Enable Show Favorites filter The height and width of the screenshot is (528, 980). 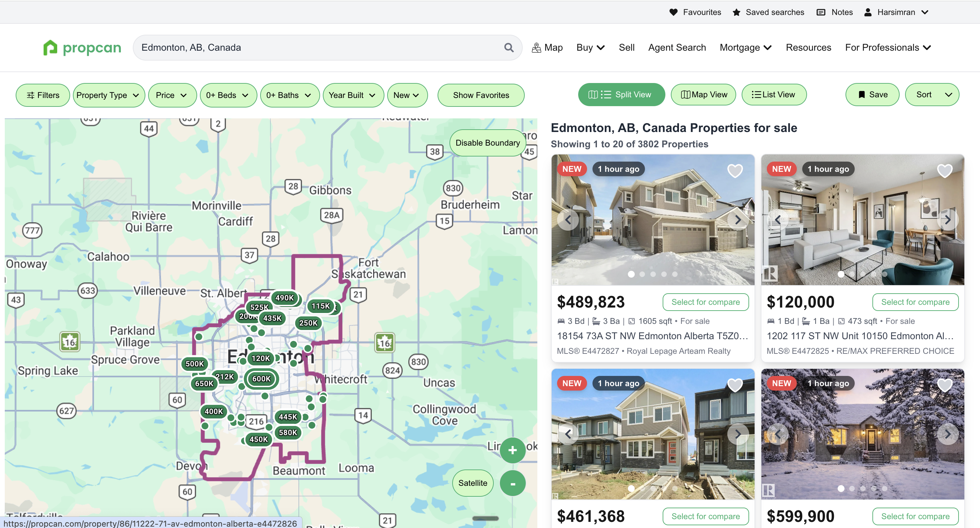tap(481, 95)
